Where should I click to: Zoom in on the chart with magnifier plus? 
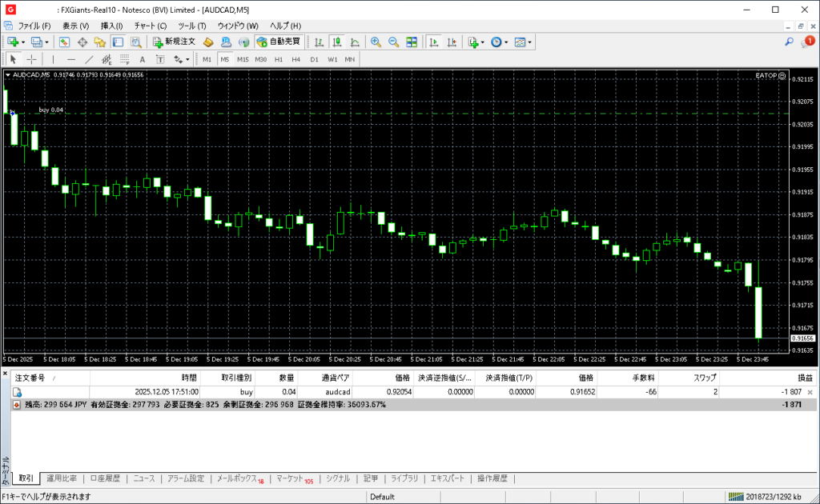pyautogui.click(x=376, y=42)
